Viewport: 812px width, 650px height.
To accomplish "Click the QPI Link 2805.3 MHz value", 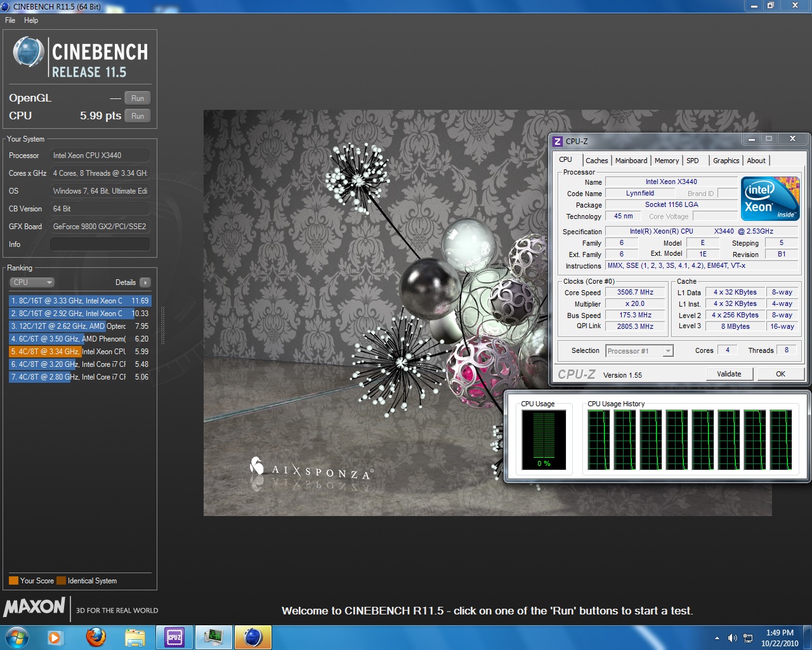I will point(635,326).
